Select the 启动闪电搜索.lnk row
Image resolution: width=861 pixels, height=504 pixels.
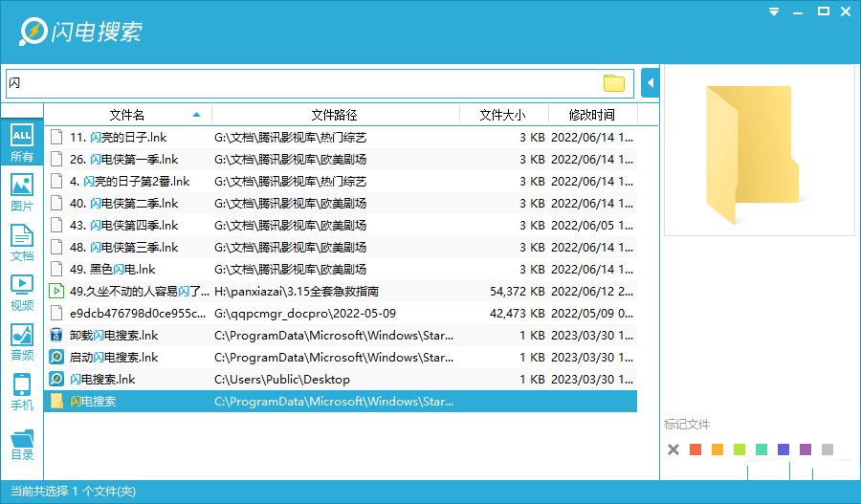(x=341, y=357)
